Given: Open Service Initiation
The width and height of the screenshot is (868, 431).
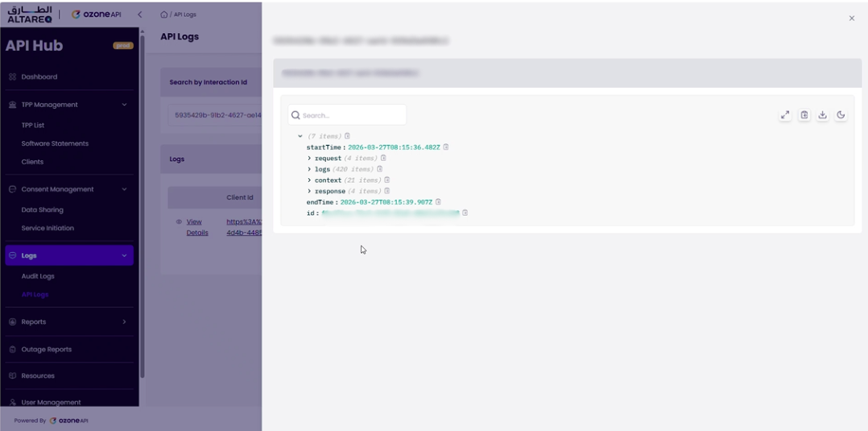Looking at the screenshot, I should pyautogui.click(x=48, y=228).
